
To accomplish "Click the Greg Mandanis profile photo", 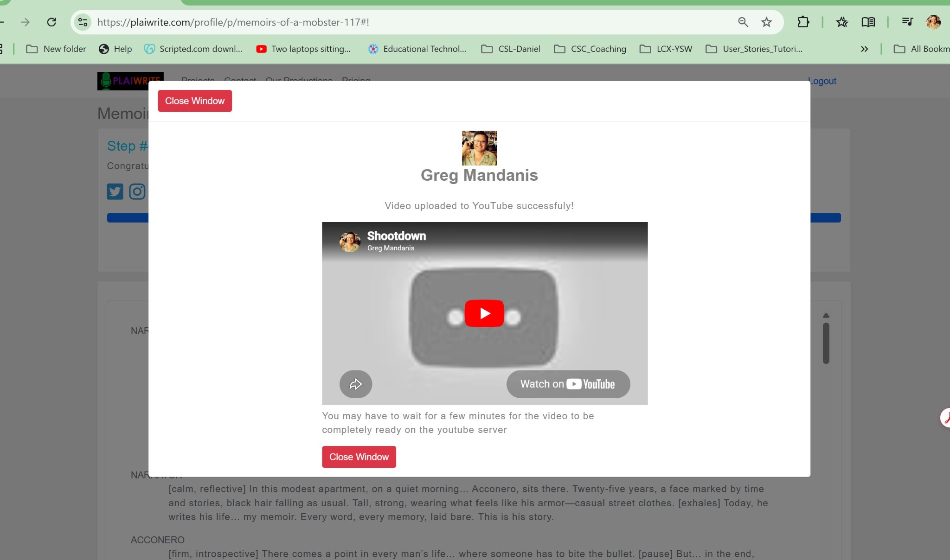I will pyautogui.click(x=479, y=148).
